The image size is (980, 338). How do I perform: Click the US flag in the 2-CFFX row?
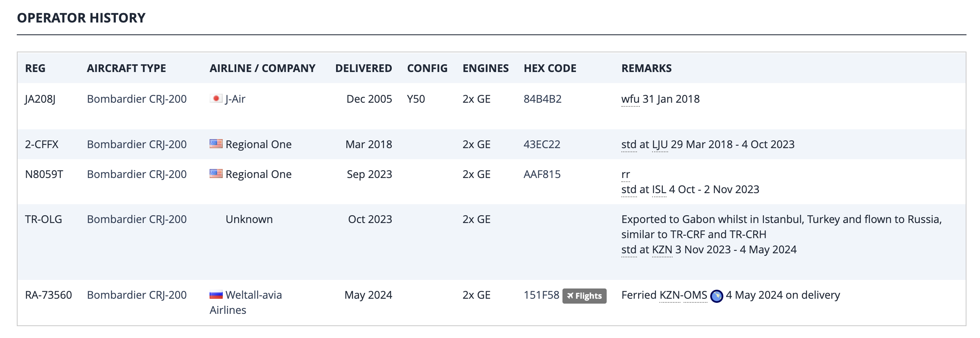point(216,144)
